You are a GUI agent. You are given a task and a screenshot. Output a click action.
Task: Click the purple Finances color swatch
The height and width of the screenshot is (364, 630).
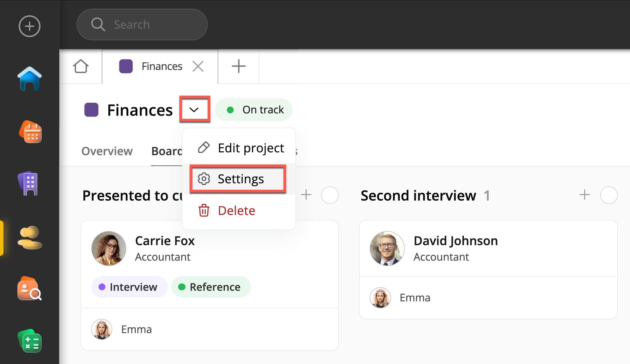[92, 110]
